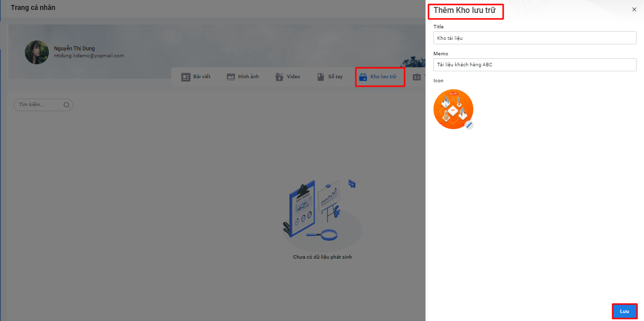The image size is (644, 321).
Task: Click the Tìm kiếm search field
Action: point(40,105)
